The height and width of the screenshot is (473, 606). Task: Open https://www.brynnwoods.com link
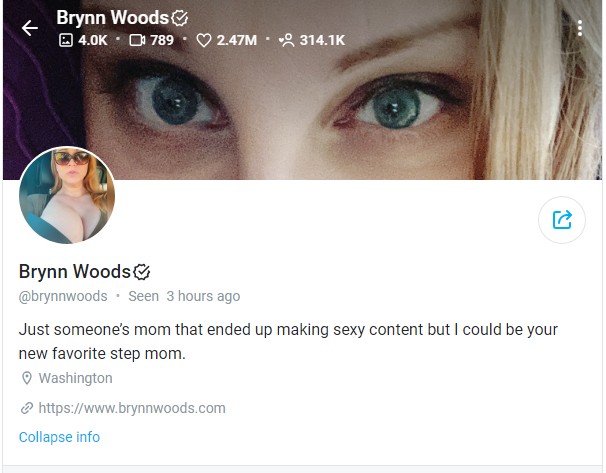click(x=132, y=408)
